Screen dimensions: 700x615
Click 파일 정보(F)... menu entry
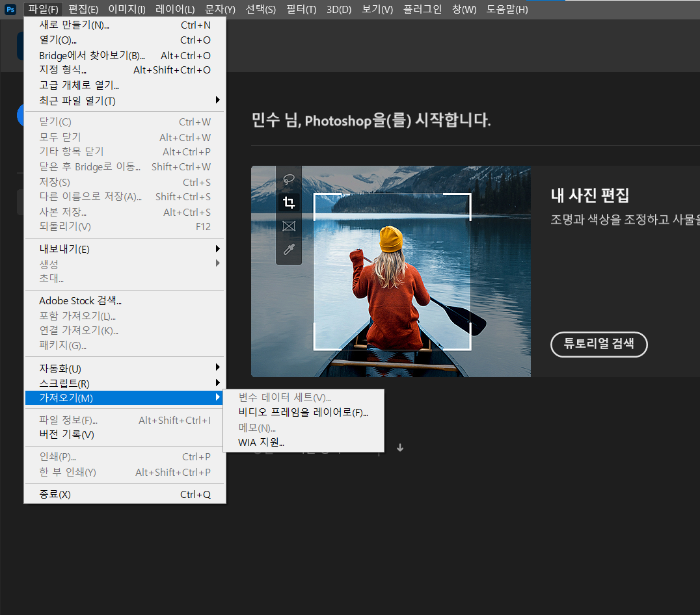125,420
